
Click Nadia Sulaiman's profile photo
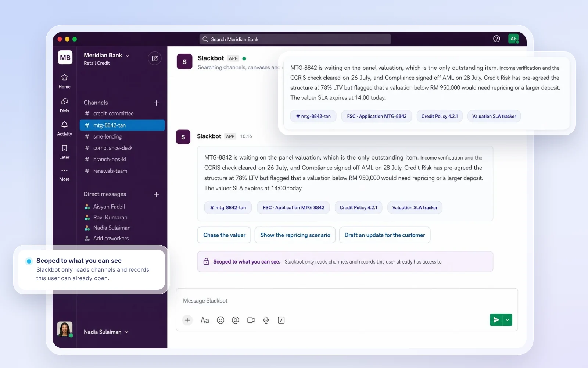tap(65, 329)
